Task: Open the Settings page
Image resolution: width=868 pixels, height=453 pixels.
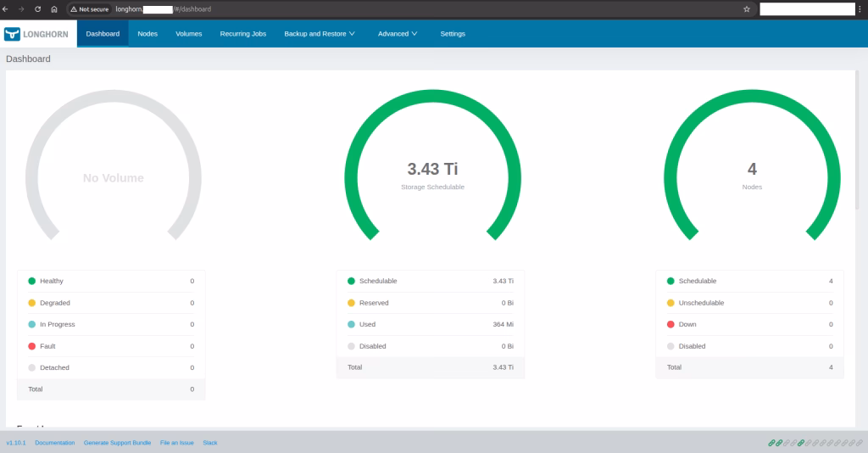Action: click(453, 34)
